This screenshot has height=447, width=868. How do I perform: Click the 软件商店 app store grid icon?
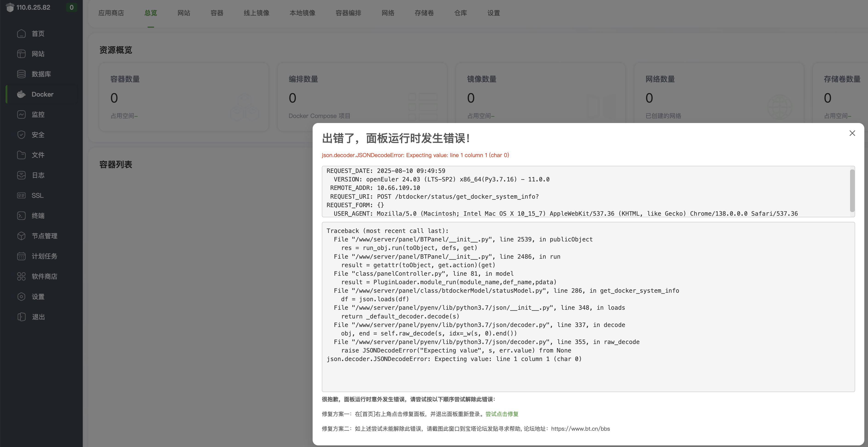coord(21,276)
